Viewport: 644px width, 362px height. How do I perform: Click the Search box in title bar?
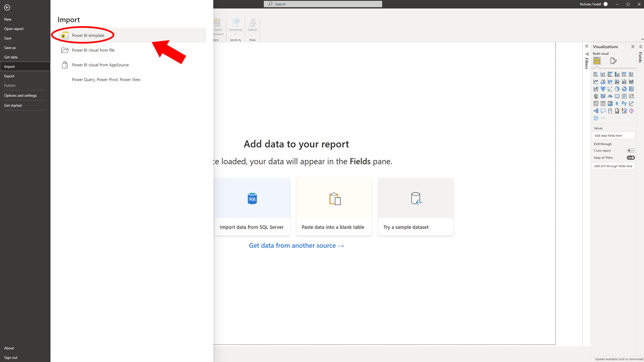click(323, 4)
